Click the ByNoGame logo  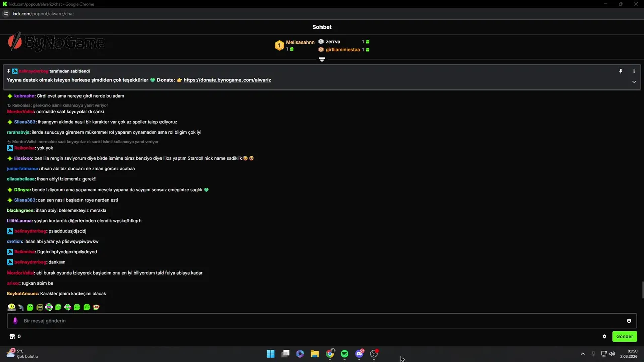[56, 43]
